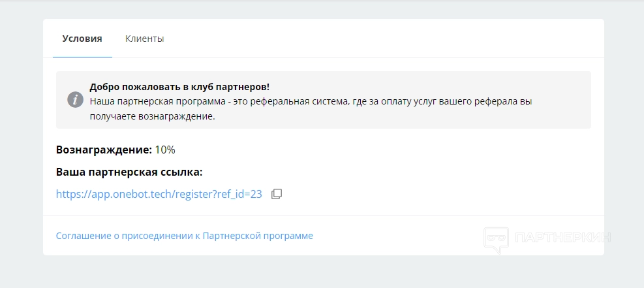This screenshot has height=288, width=644.
Task: Open the Клиенты tab
Action: (x=145, y=39)
